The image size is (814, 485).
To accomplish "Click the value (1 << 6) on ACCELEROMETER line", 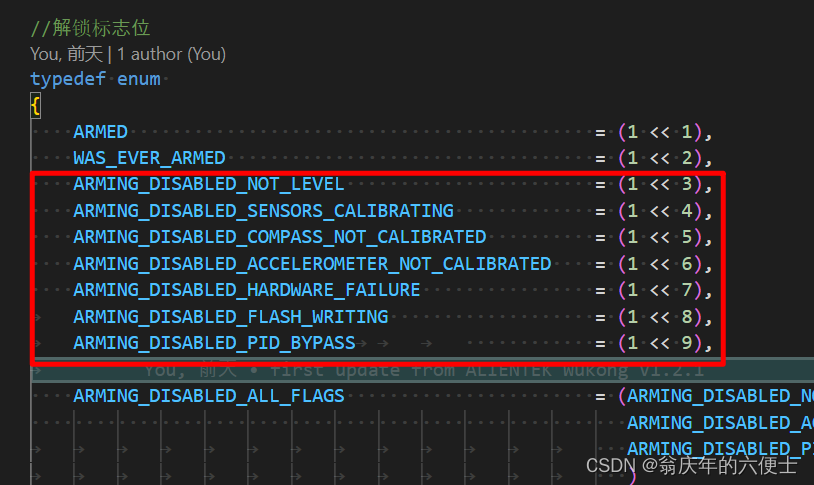I will pyautogui.click(x=660, y=264).
